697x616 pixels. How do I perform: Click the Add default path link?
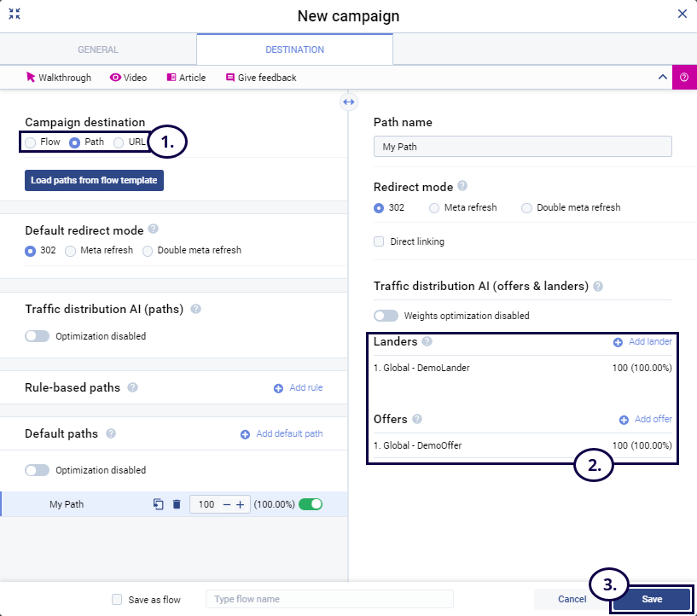point(282,433)
